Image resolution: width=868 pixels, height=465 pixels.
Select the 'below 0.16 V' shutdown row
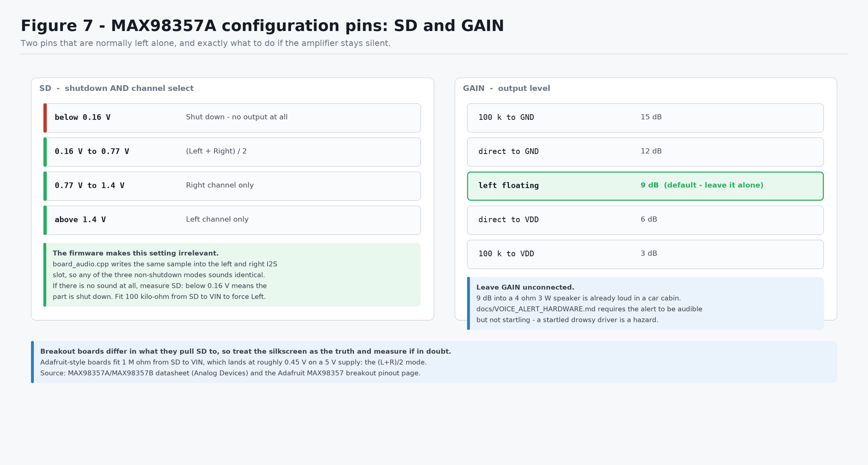(x=232, y=118)
